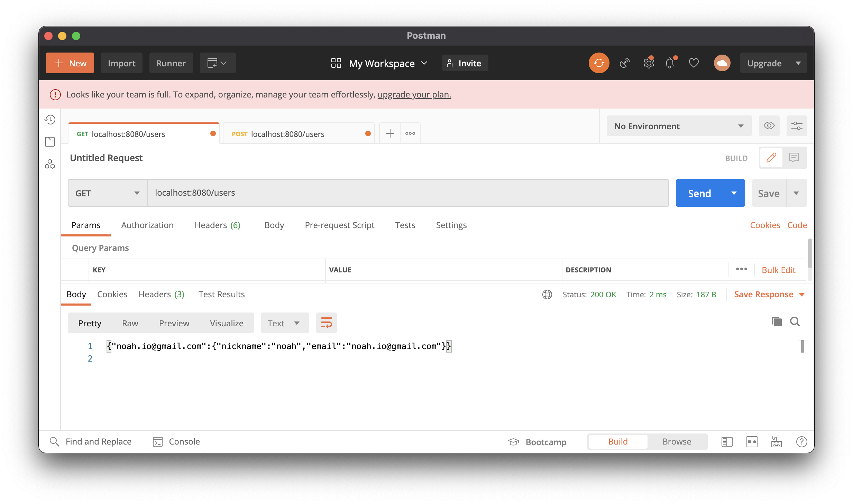Open the Bulk Edit link
Viewport: 853px width, 504px height.
[778, 270]
